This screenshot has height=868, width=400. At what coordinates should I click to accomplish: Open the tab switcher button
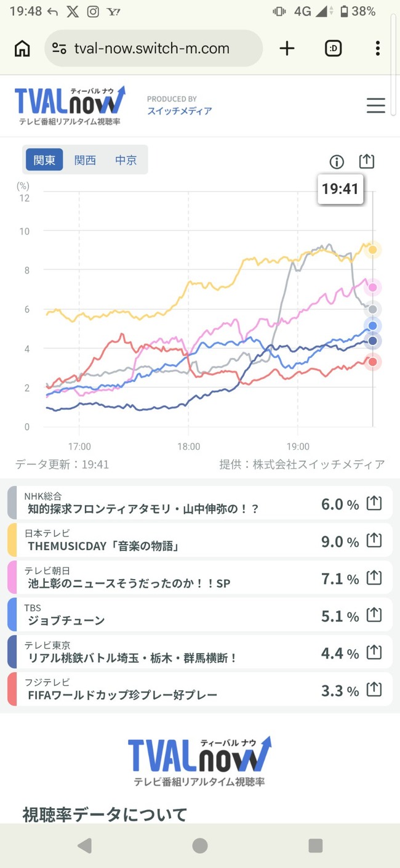click(x=333, y=49)
